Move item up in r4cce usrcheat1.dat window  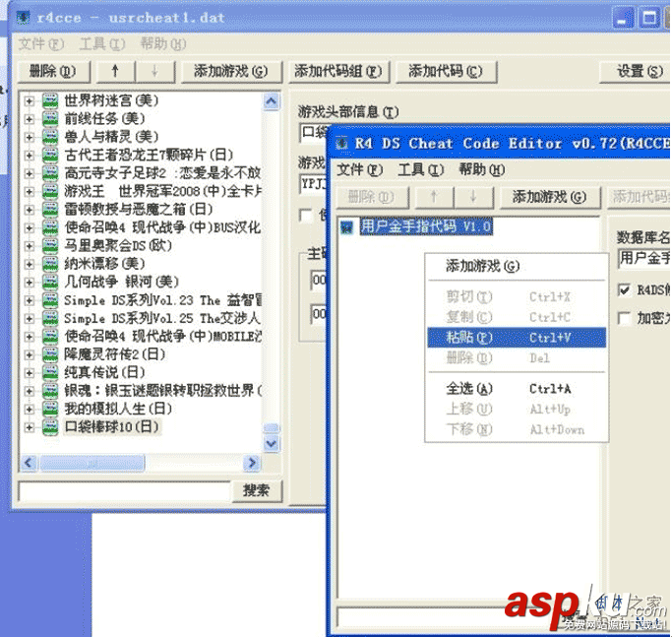click(115, 71)
